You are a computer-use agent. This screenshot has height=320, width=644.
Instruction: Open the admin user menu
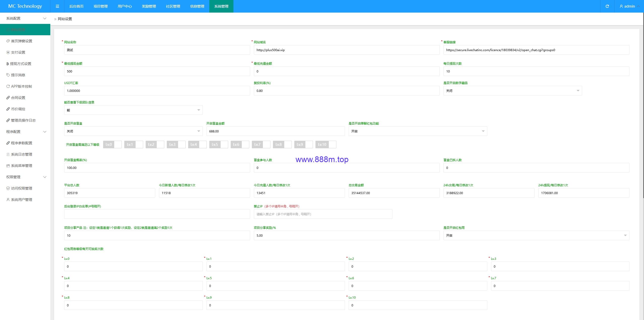click(629, 6)
